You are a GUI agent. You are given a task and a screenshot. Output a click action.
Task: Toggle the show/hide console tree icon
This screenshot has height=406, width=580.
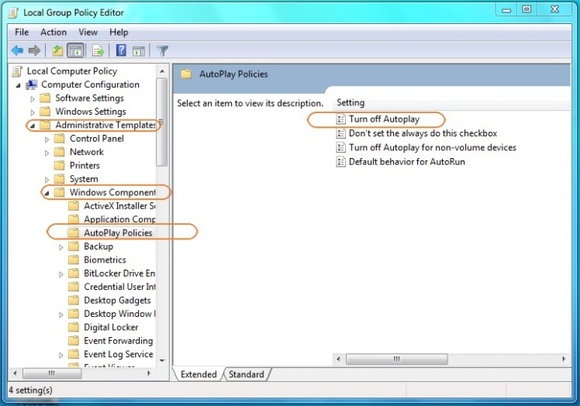[x=75, y=50]
